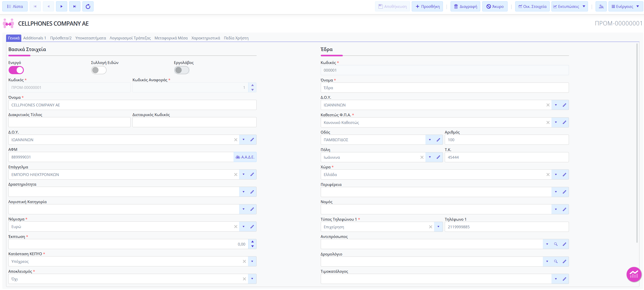This screenshot has height=290, width=644.
Task: Go to the previous record
Action: click(48, 6)
